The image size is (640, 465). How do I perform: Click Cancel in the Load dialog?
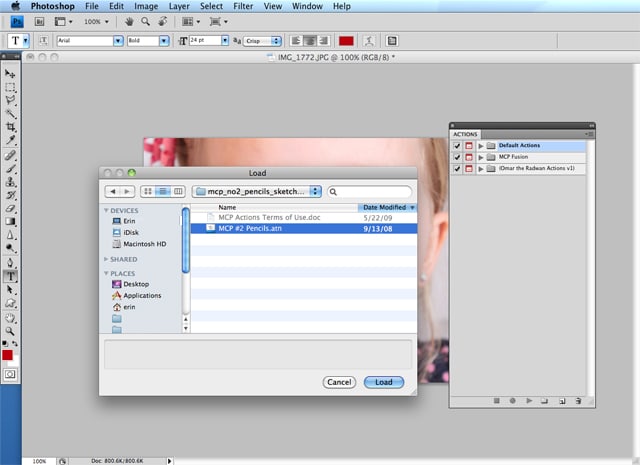point(339,382)
